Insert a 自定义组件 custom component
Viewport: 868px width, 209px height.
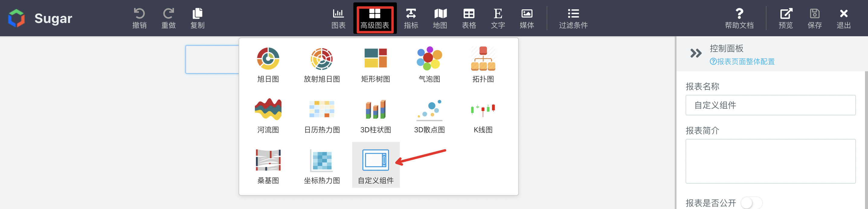(x=376, y=165)
